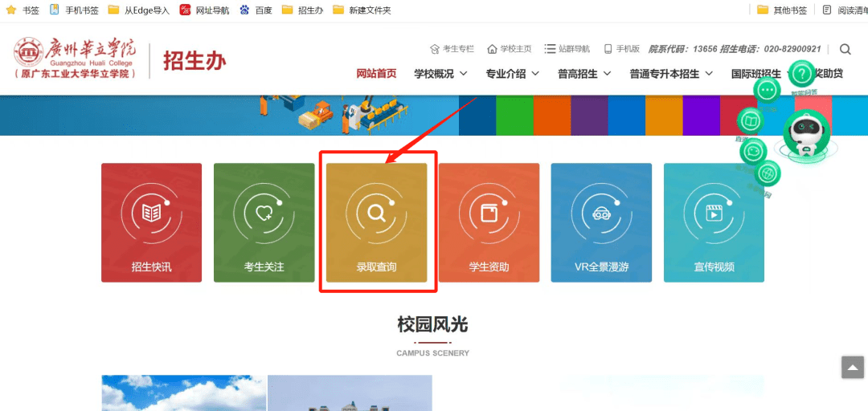Open the 录取查询 search tile
868x411 pixels.
376,222
